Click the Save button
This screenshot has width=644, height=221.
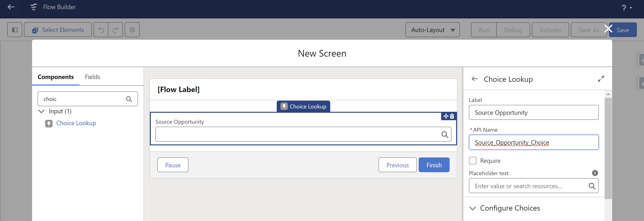coord(623,30)
